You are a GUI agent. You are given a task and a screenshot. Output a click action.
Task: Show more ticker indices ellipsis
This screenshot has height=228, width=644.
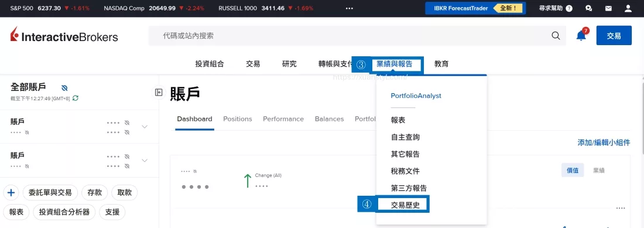349,8
